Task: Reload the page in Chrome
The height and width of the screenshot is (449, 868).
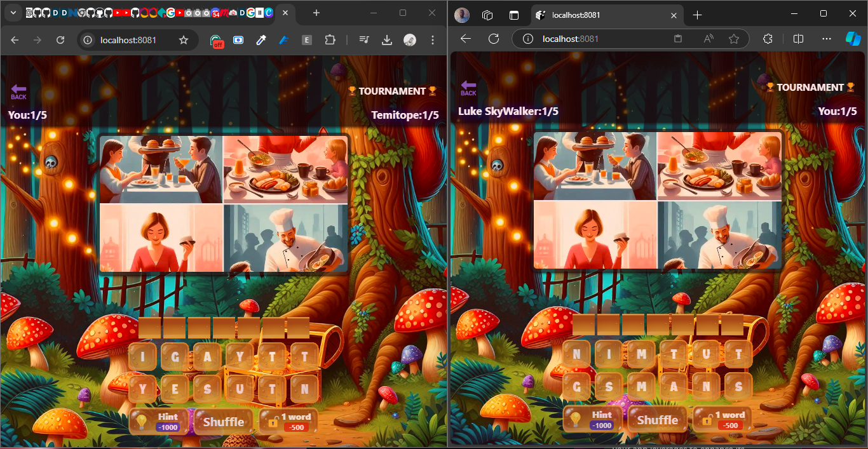Action: 60,40
